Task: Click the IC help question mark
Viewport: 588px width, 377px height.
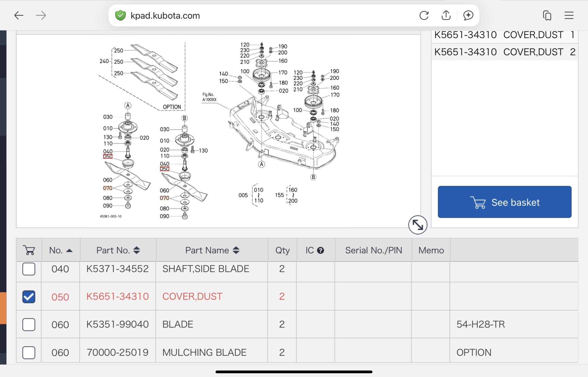Action: click(320, 250)
